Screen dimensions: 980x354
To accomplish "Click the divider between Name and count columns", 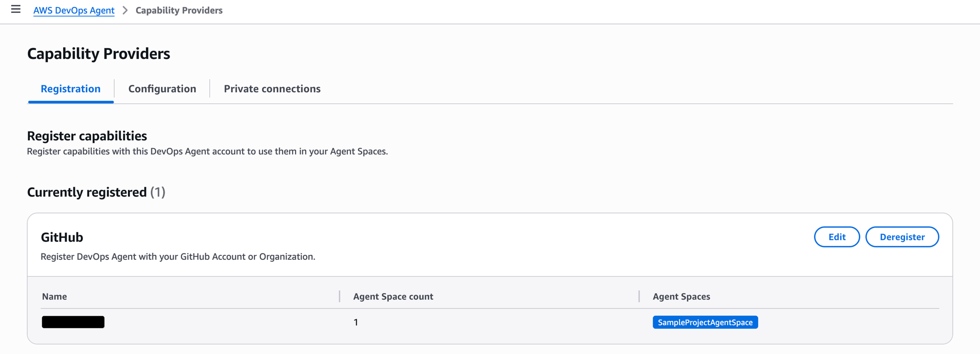I will [x=340, y=296].
